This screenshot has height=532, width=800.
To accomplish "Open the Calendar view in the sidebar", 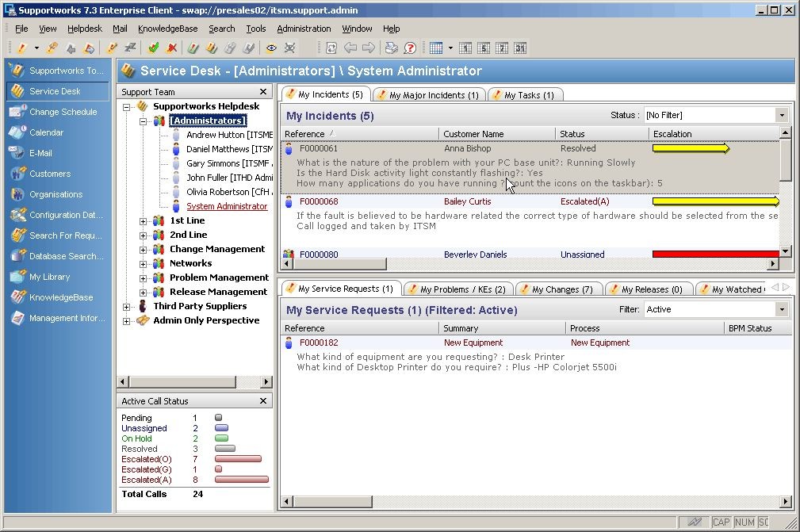I will 46,132.
